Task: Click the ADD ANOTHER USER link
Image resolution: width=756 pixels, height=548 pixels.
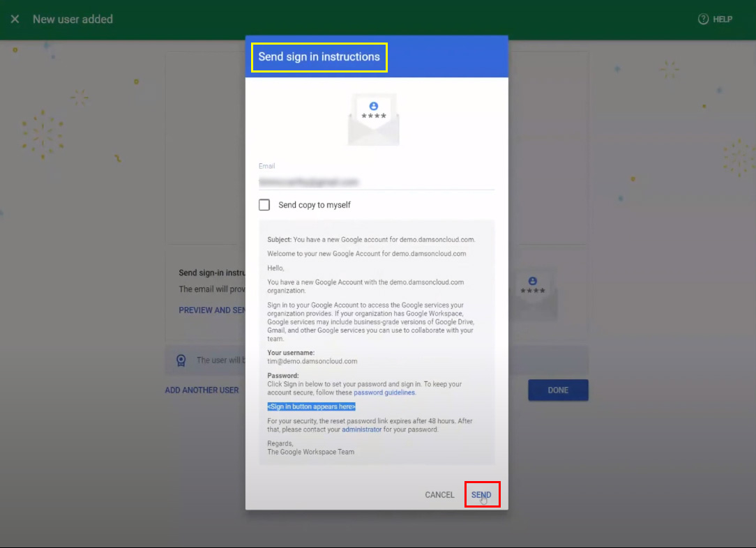Action: (x=202, y=390)
